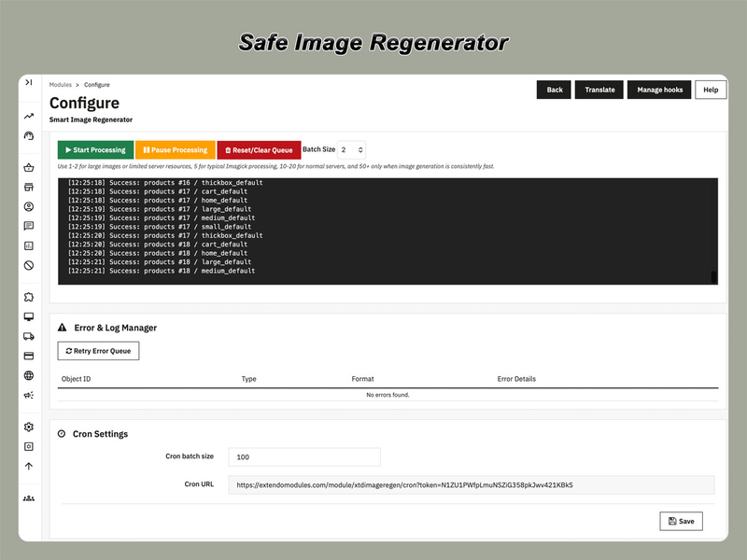Click the Translate button
Screen dimensions: 747x560
click(599, 90)
